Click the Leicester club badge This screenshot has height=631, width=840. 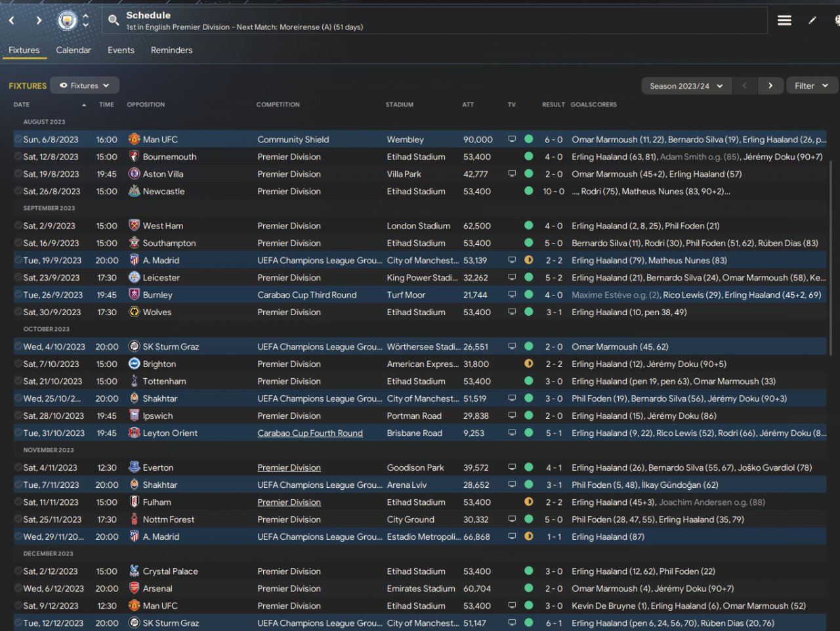[134, 278]
